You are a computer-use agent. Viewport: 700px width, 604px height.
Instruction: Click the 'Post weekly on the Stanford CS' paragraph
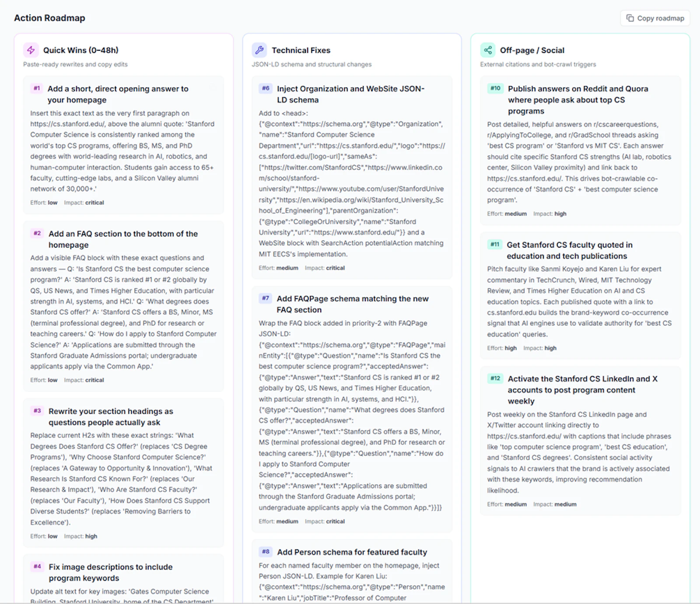click(578, 452)
